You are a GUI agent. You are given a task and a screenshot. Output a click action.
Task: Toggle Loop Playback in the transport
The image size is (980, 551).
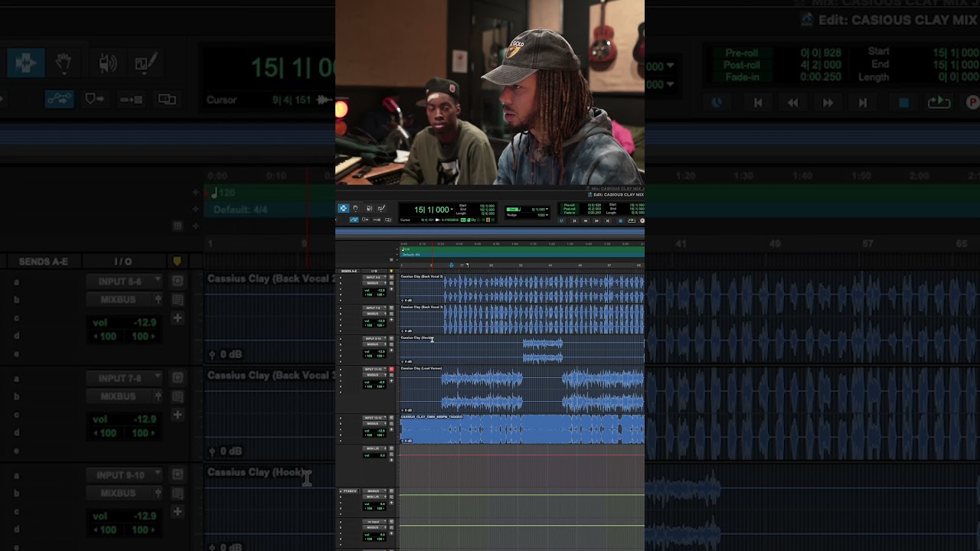click(632, 220)
